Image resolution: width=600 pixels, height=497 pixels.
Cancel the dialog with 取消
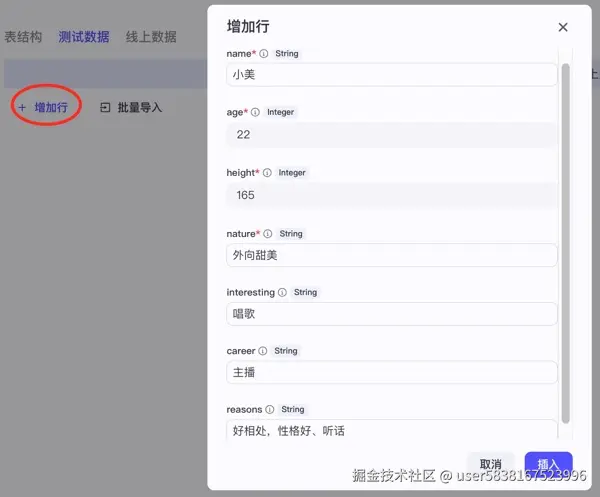pos(491,464)
